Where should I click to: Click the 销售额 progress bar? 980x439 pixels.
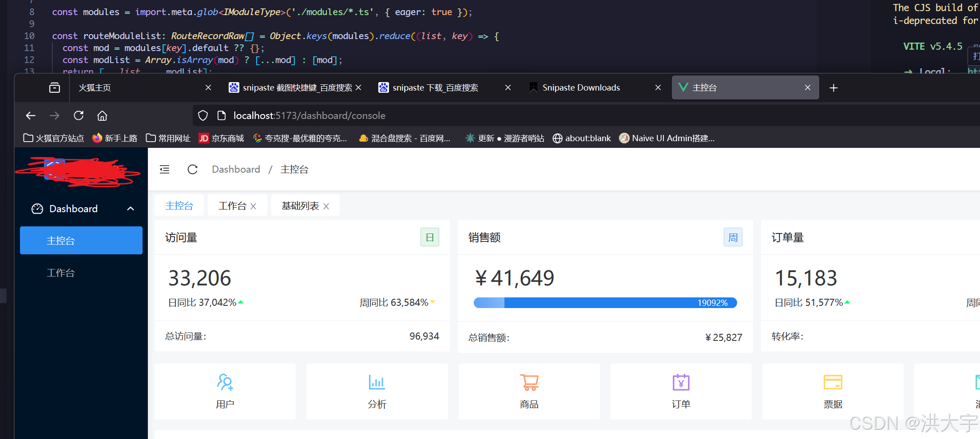pos(605,303)
